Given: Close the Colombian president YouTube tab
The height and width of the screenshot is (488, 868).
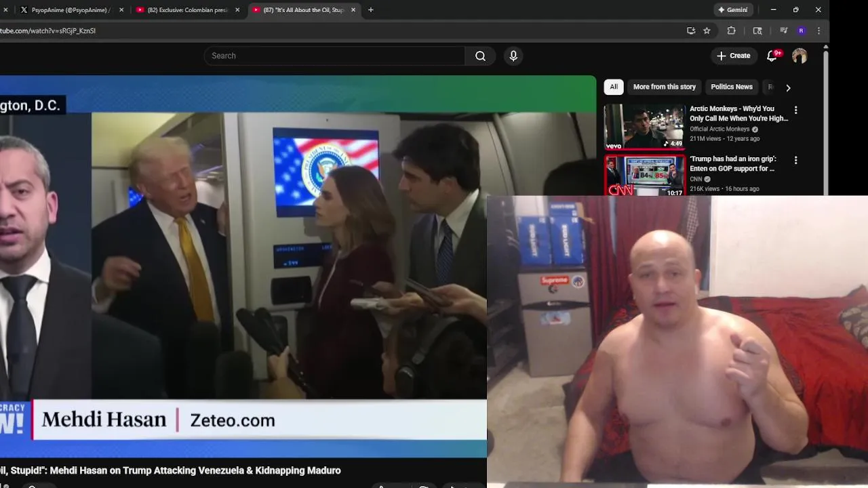Looking at the screenshot, I should [237, 10].
